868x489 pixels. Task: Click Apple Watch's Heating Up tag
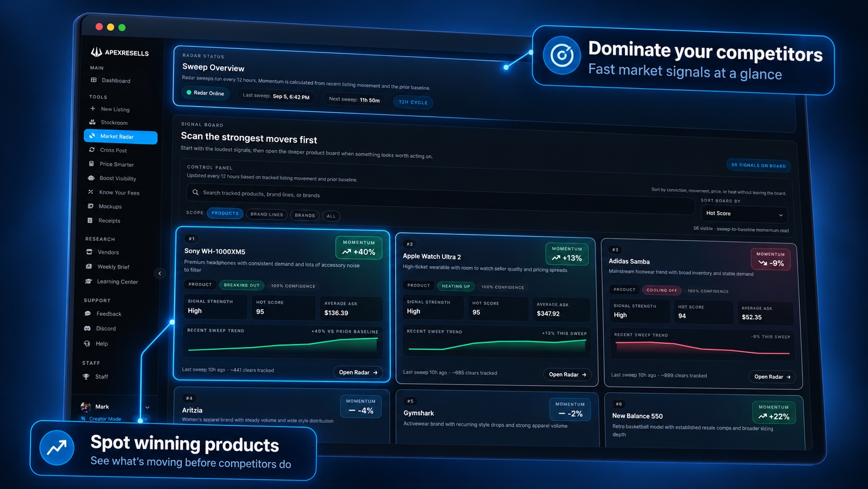pyautogui.click(x=456, y=286)
